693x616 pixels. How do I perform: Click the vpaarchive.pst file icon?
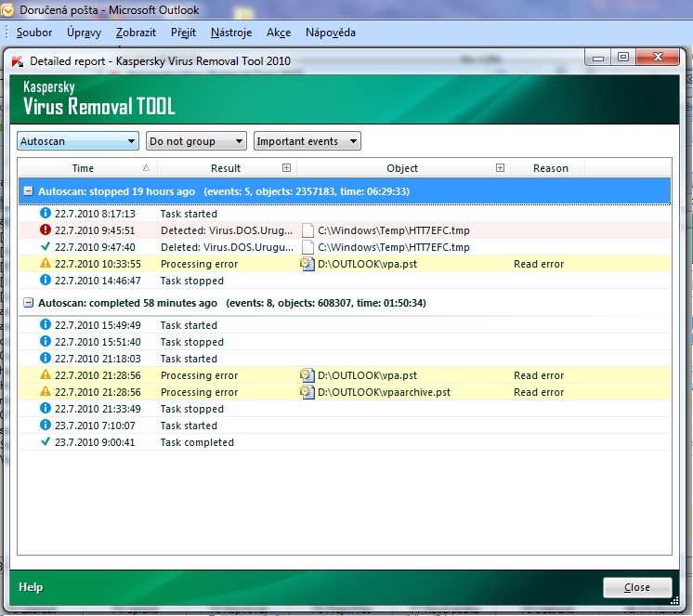click(307, 392)
